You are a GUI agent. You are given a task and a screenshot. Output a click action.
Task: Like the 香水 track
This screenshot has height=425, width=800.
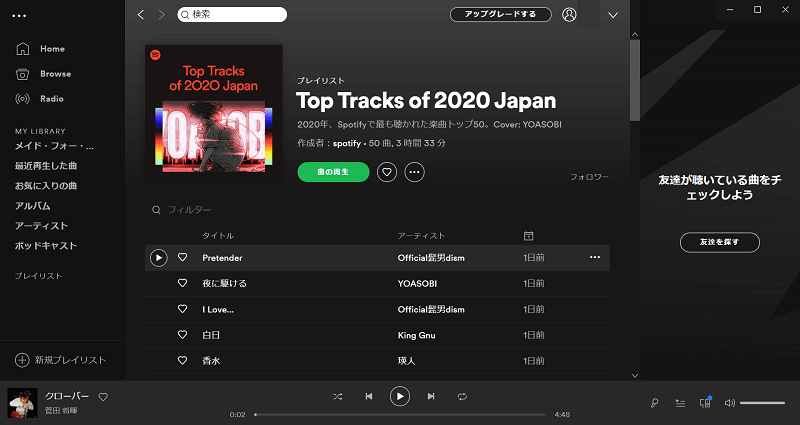pyautogui.click(x=182, y=360)
